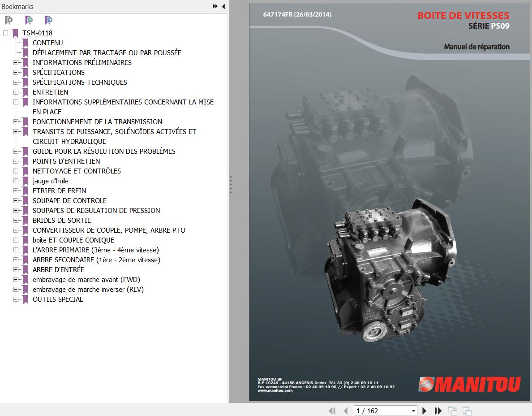532x416 pixels.
Task: Expand OUTILS SPECIAL bookmark
Action: (16, 299)
